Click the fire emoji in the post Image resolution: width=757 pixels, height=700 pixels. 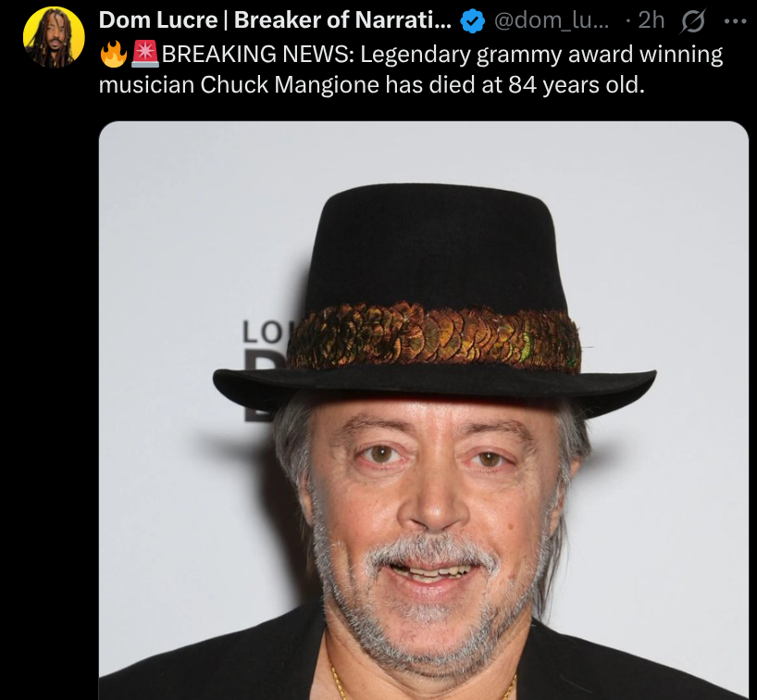click(114, 54)
